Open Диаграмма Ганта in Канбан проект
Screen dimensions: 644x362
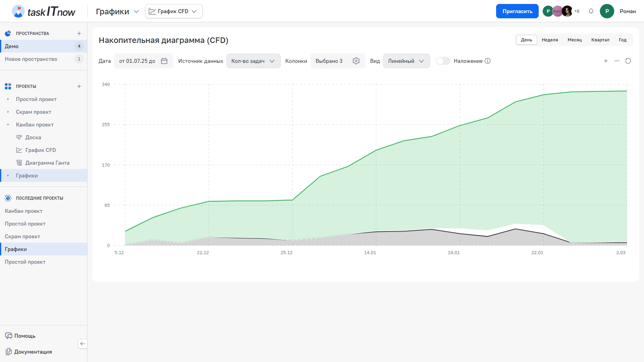pos(47,163)
